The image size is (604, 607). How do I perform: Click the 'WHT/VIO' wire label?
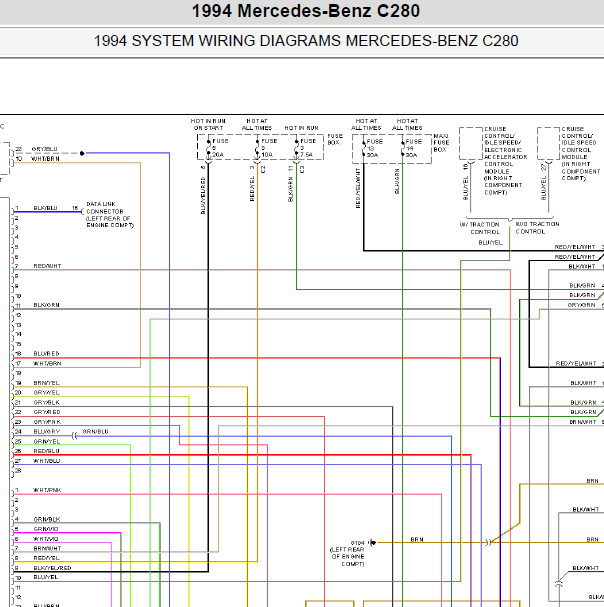46,539
